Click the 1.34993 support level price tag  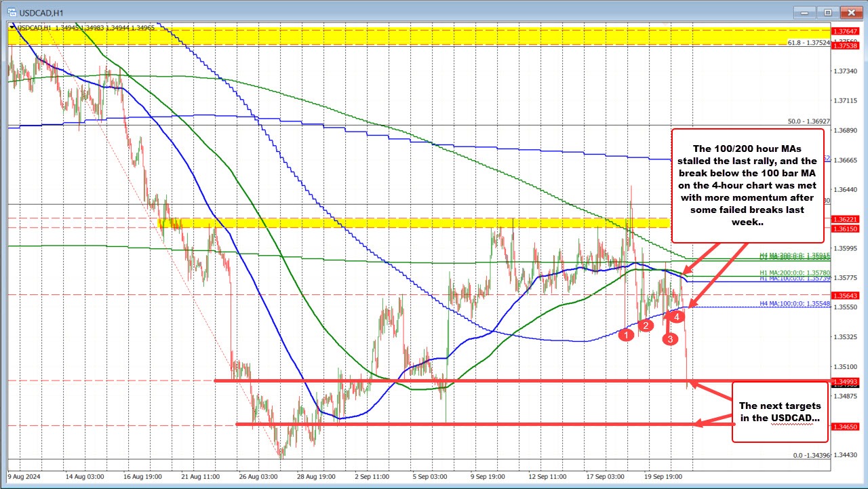[x=845, y=381]
